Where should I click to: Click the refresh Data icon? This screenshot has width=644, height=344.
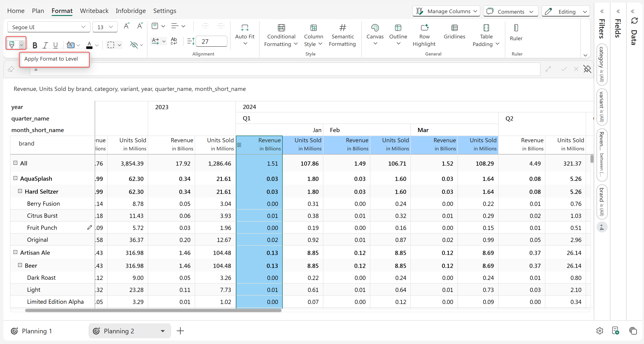[634, 21]
